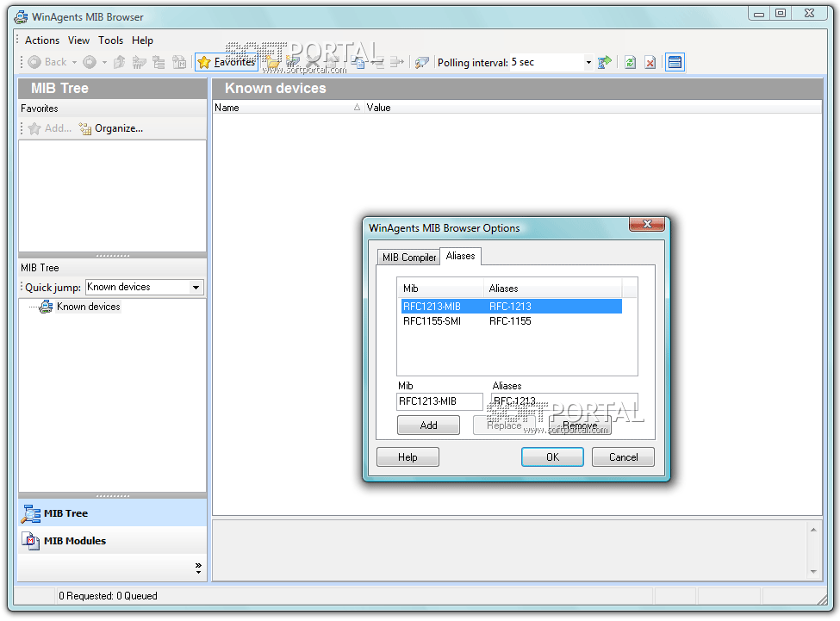Open the Help menu
The height and width of the screenshot is (621, 840).
[142, 40]
